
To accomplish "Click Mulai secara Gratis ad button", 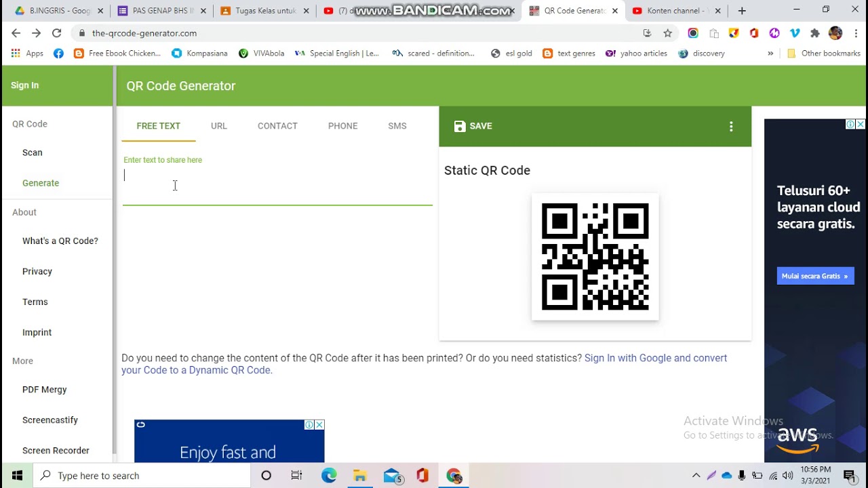I will pos(815,276).
